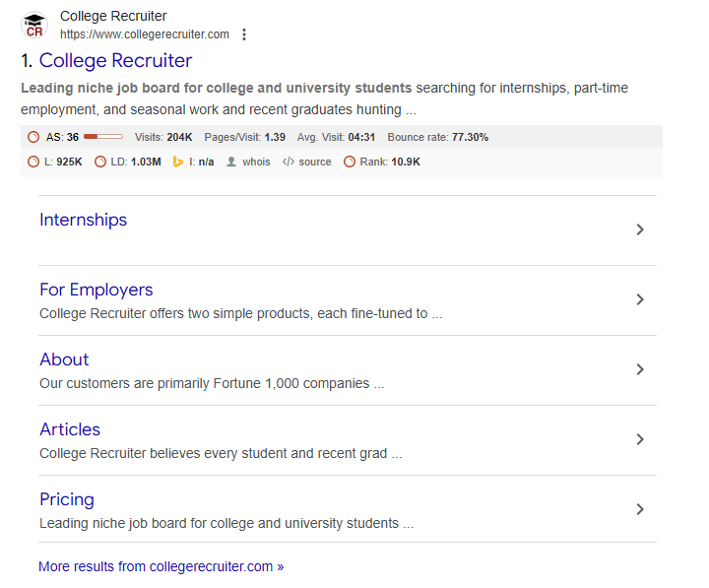
Task: Click the AS score circle icon
Action: (33, 137)
